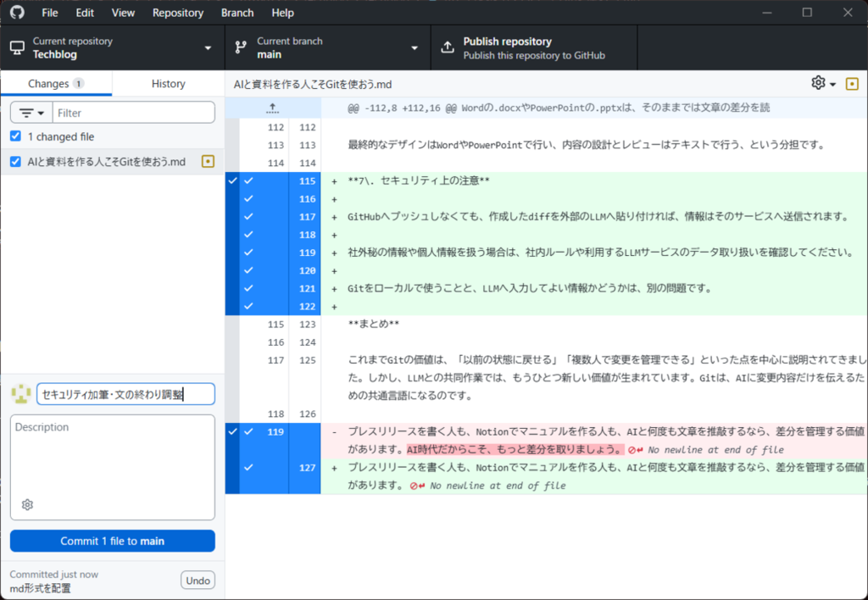Click the commit author avatar
The height and width of the screenshot is (600, 868).
point(21,394)
